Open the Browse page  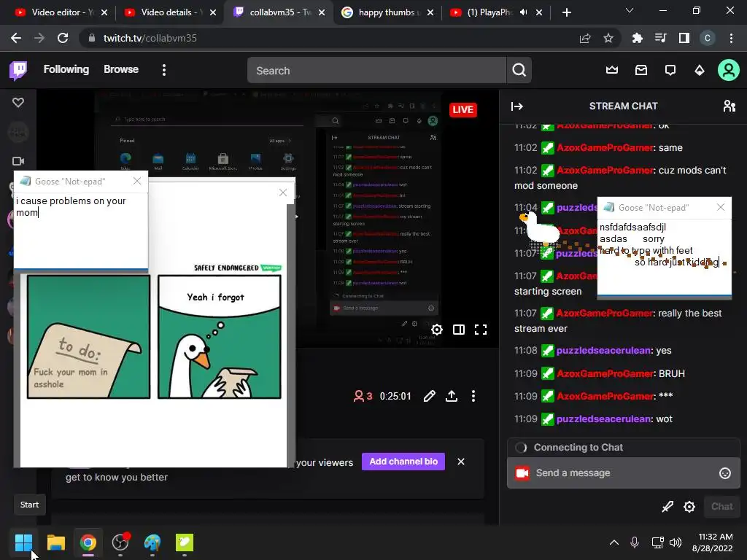(x=121, y=69)
